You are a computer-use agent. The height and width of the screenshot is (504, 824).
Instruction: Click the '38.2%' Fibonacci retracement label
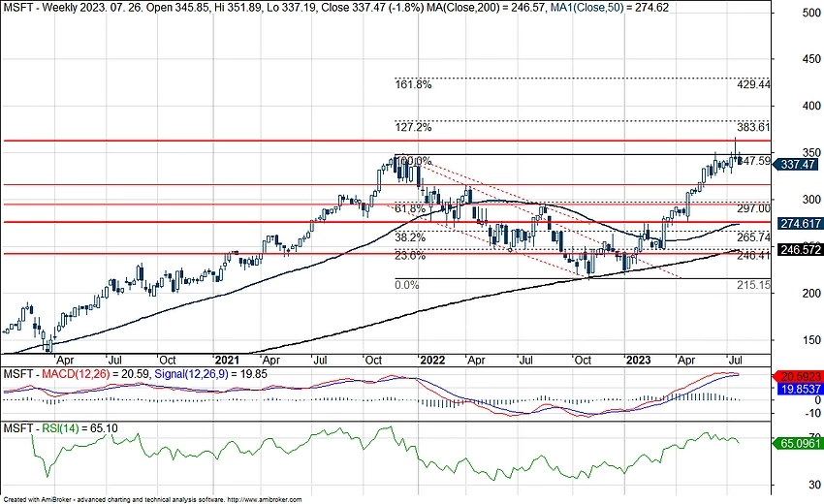click(x=410, y=237)
